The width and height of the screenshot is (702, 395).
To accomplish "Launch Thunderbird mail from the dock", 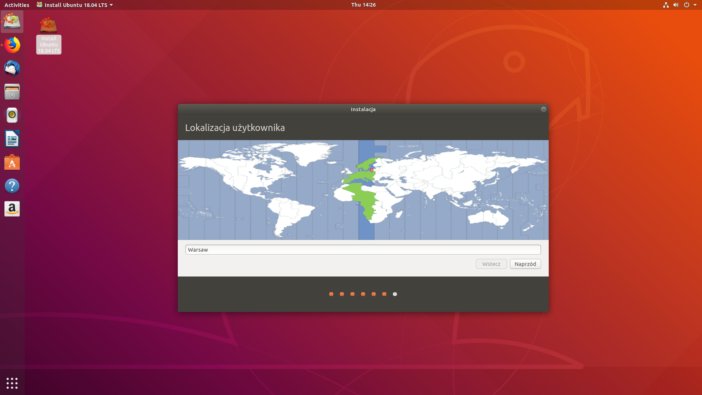I will 12,69.
